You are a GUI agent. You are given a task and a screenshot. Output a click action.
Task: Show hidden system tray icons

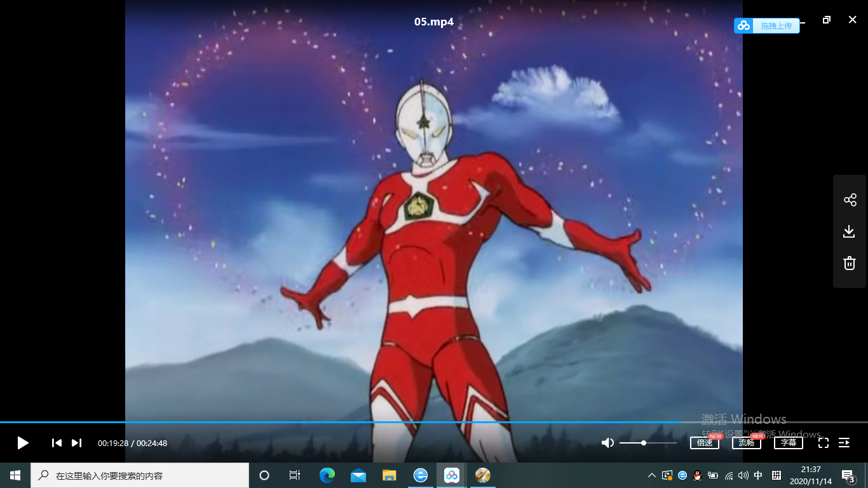pos(651,475)
